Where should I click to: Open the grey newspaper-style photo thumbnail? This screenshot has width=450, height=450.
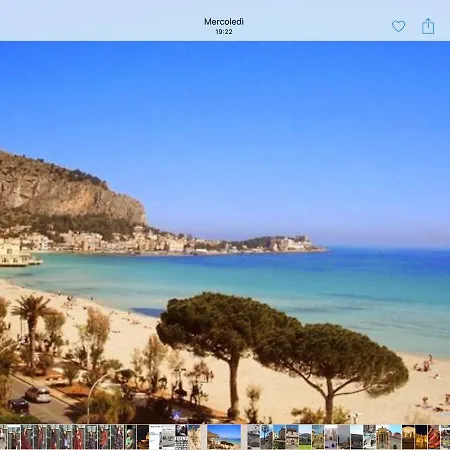168,437
